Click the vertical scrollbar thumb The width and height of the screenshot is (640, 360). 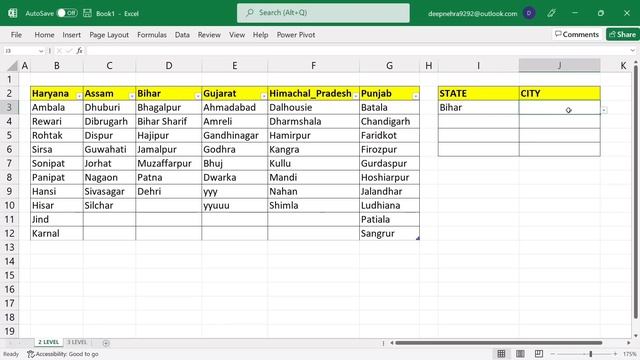636,192
